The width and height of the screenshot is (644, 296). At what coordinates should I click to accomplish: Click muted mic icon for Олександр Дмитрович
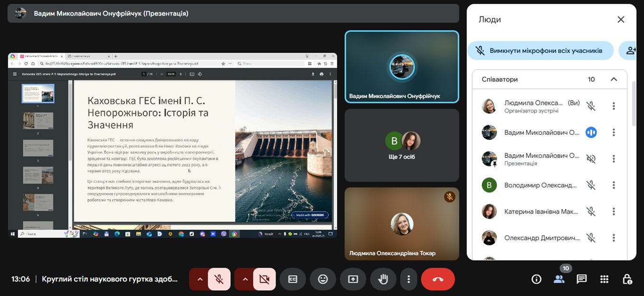pyautogui.click(x=591, y=238)
